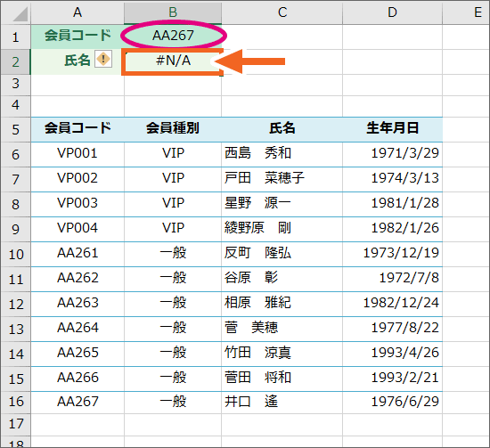Click the name 谷原 彰
This screenshot has width=490, height=448.
(x=251, y=278)
